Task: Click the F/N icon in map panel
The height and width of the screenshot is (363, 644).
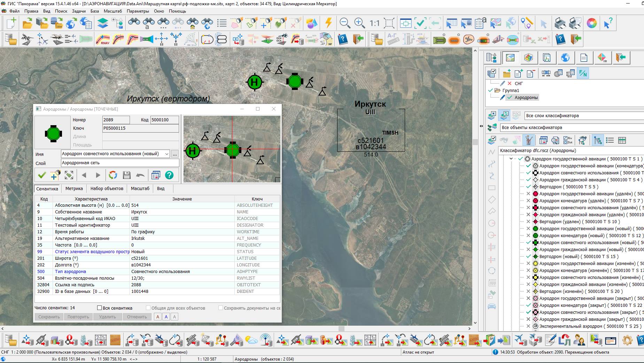Action: pos(583,74)
